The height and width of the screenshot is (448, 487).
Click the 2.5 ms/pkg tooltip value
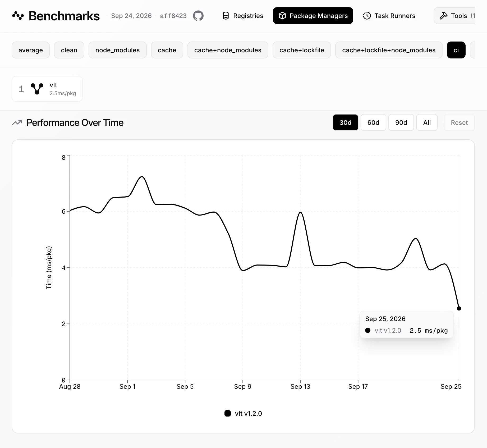(x=429, y=330)
